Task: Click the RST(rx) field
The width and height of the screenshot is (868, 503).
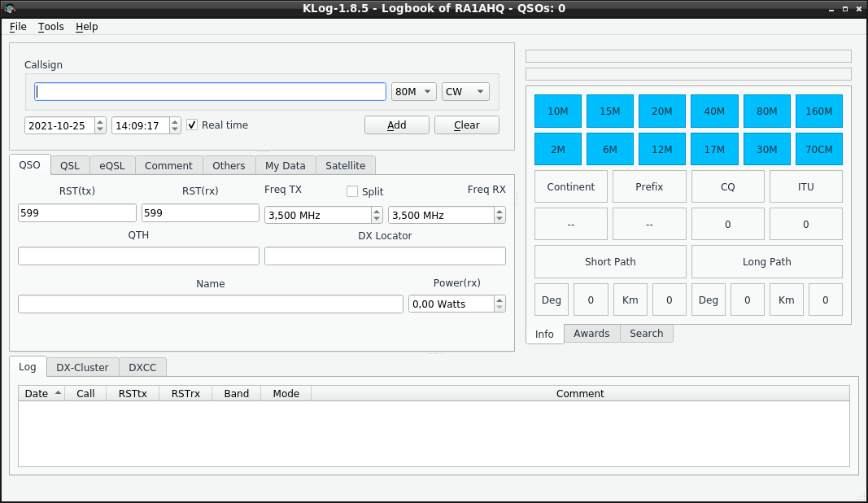Action: 200,212
